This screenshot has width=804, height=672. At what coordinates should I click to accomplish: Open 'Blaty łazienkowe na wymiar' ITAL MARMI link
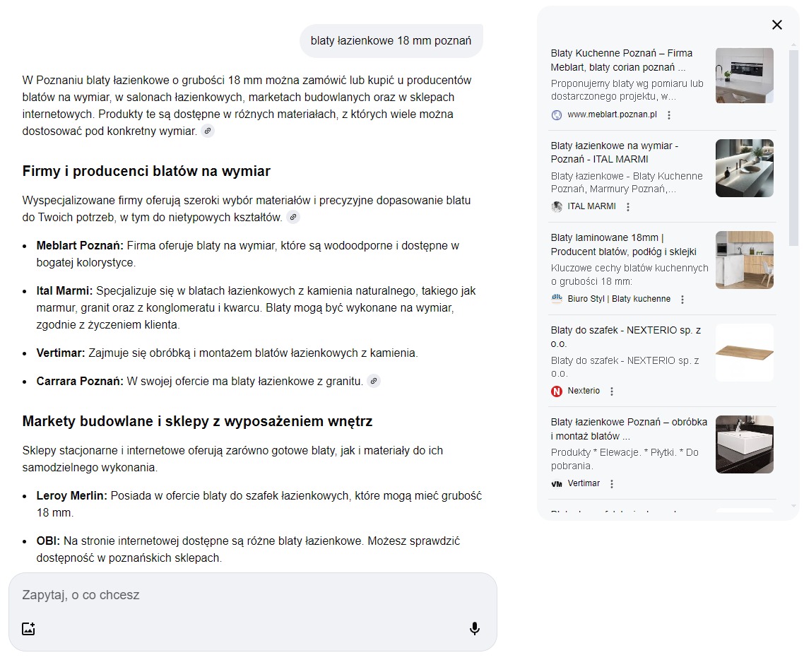(x=614, y=152)
